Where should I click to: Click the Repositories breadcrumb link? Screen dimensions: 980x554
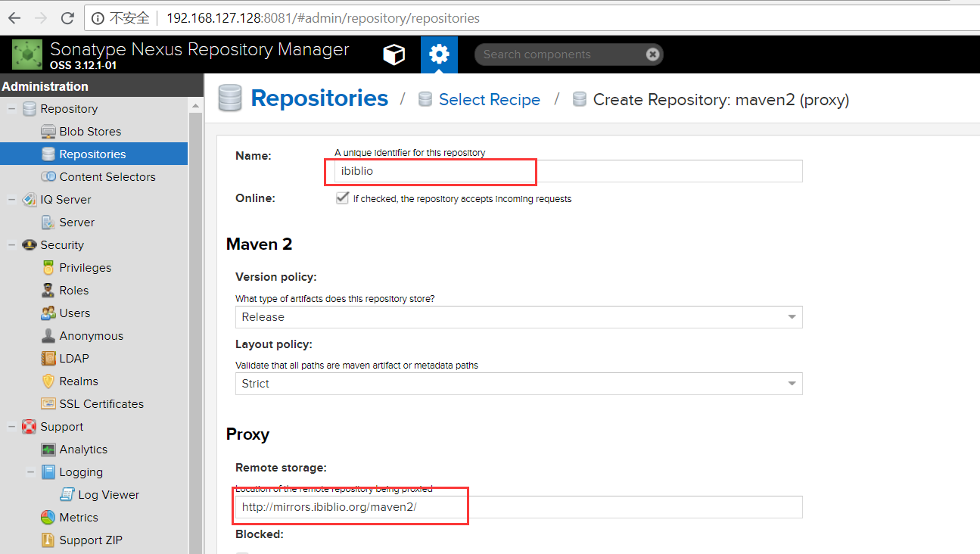click(319, 98)
